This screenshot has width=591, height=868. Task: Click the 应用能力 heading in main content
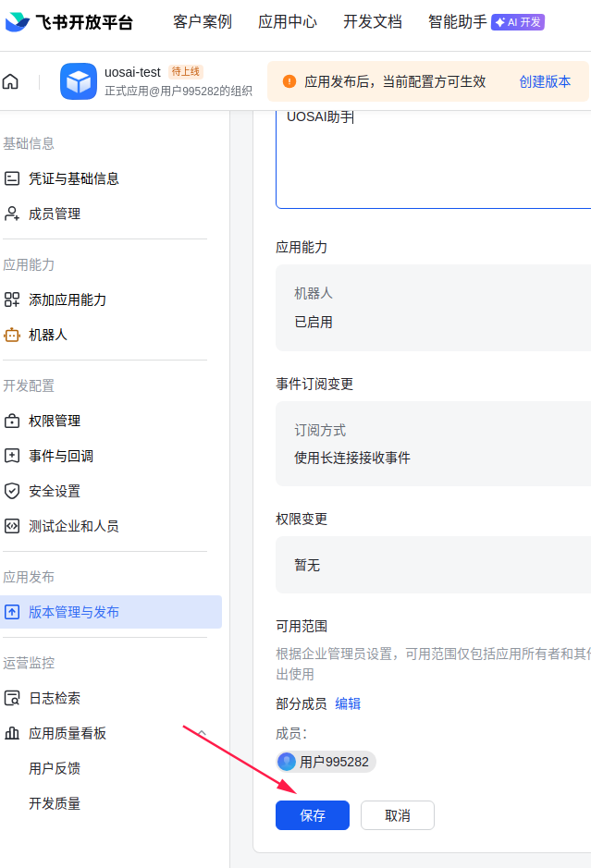302,247
